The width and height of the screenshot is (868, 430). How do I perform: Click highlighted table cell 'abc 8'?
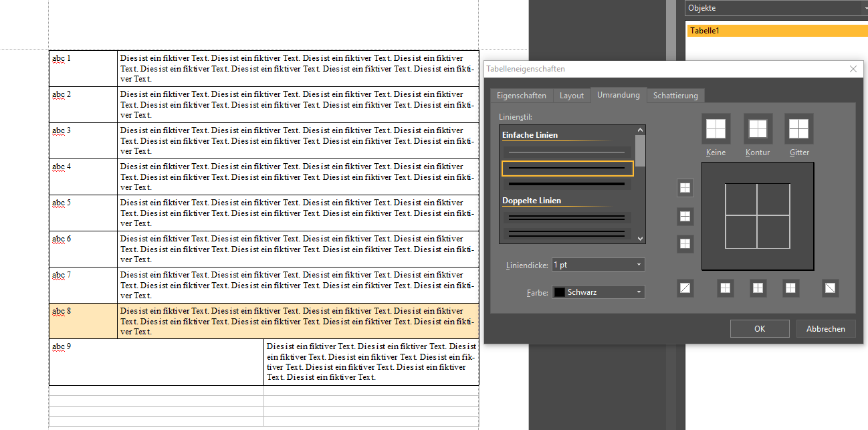coord(84,321)
